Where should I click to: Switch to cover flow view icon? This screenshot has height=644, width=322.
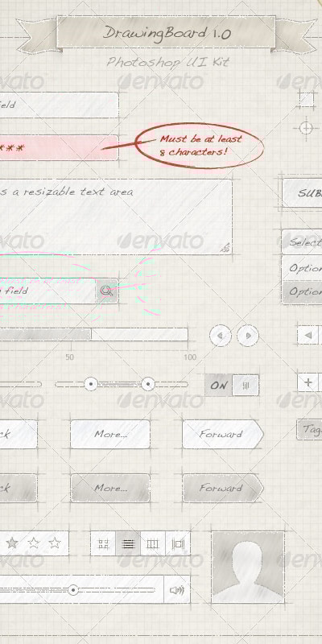tap(178, 544)
